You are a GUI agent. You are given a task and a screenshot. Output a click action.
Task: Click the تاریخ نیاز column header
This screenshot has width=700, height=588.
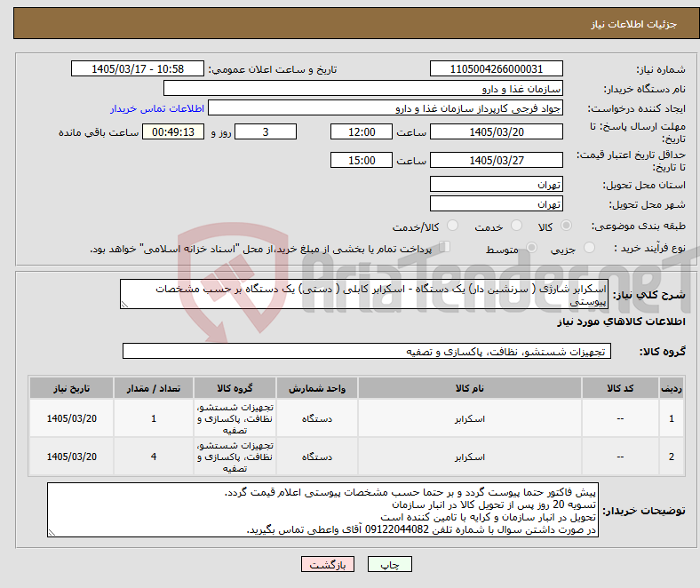pyautogui.click(x=71, y=388)
